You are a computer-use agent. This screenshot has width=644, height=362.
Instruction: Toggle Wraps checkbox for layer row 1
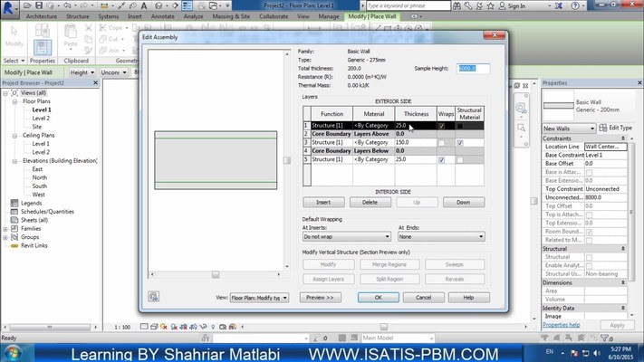pyautogui.click(x=441, y=126)
